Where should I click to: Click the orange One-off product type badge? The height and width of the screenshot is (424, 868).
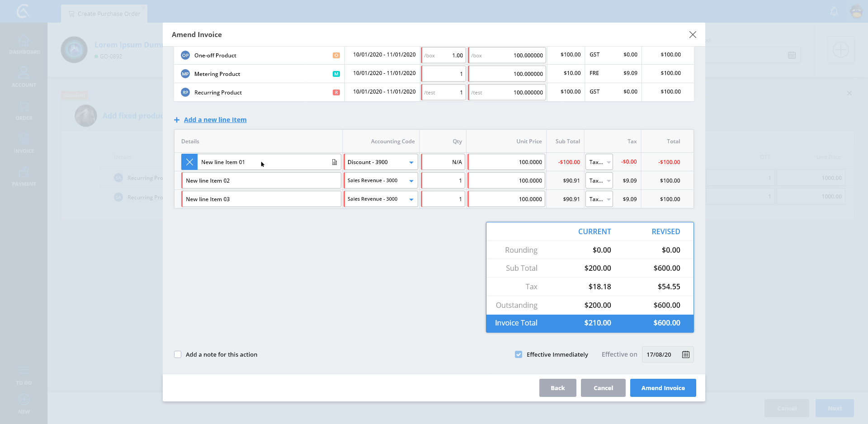pyautogui.click(x=336, y=56)
